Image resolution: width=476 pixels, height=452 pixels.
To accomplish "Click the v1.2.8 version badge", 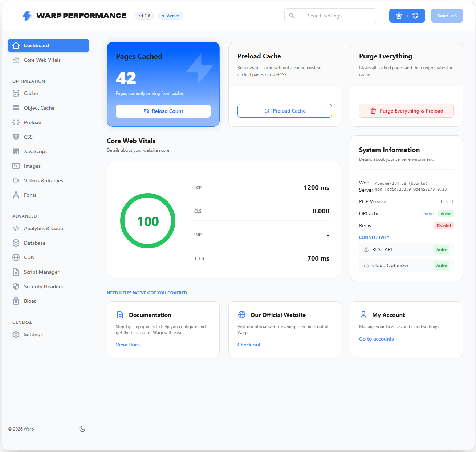I will pyautogui.click(x=145, y=16).
